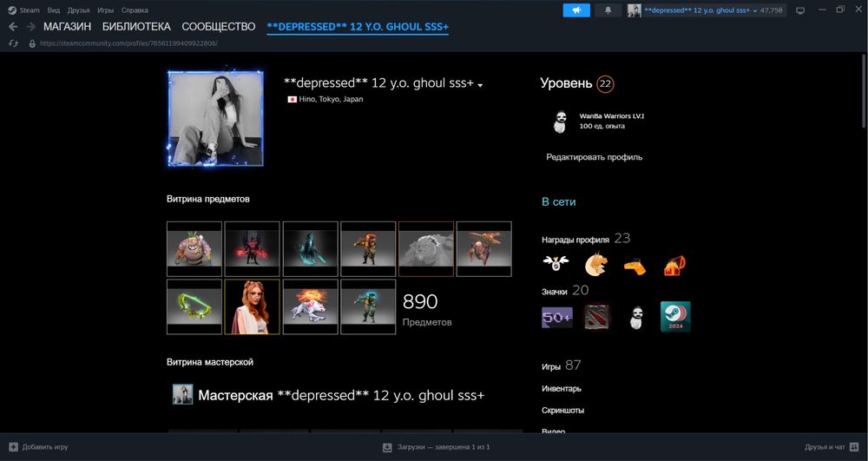Click the Japan flag icon
This screenshot has width=868, height=461.
point(292,100)
